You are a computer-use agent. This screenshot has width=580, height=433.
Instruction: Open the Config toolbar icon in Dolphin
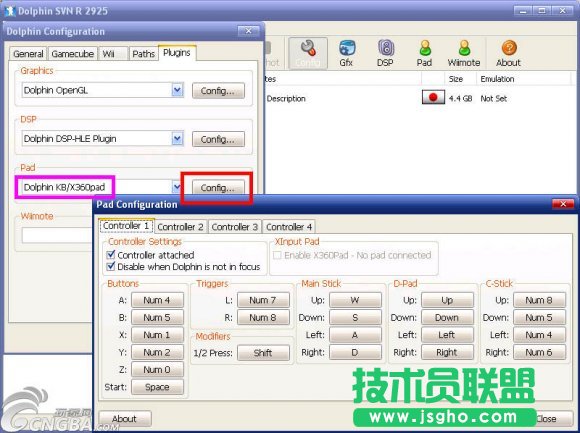point(308,53)
